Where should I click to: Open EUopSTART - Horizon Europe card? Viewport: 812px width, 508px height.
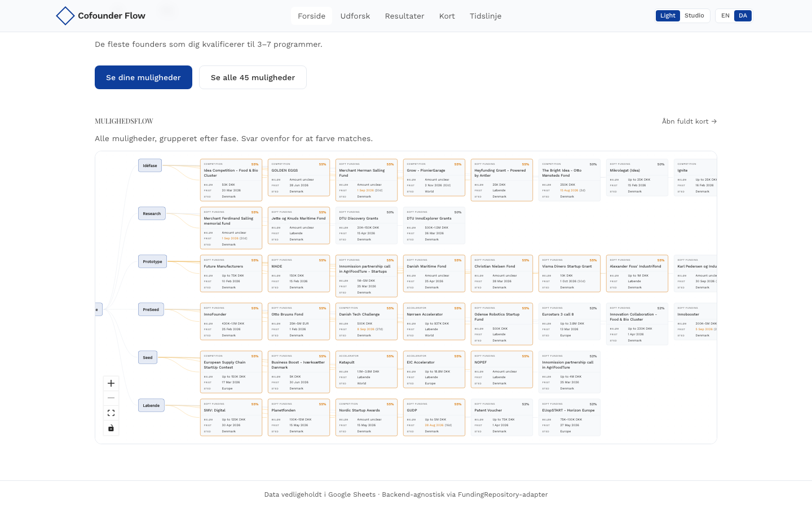pyautogui.click(x=570, y=418)
